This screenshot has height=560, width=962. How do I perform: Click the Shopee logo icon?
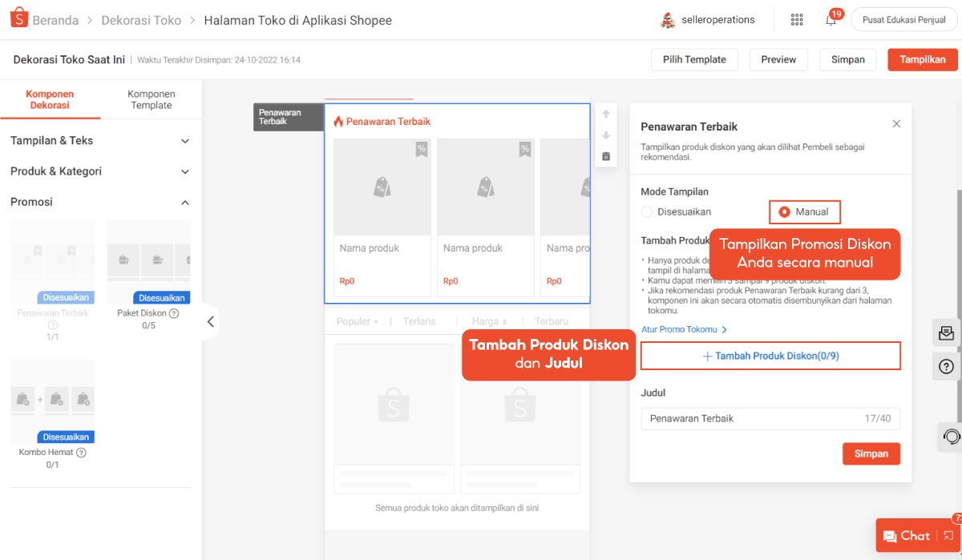pos(19,19)
